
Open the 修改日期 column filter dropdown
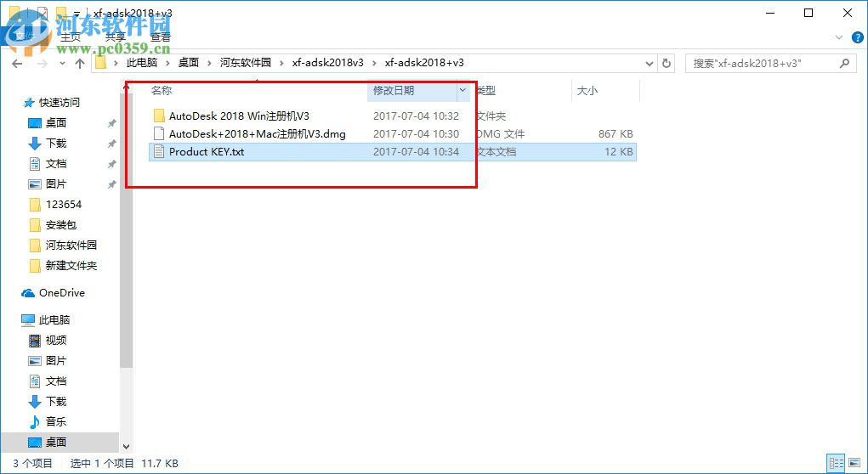462,90
